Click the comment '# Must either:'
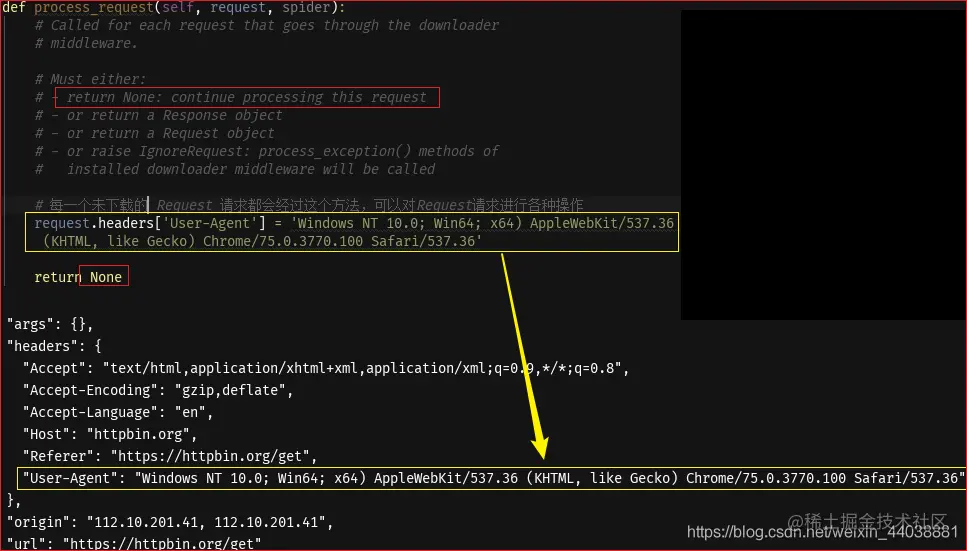Viewport: 967px width, 551px height. click(x=90, y=79)
